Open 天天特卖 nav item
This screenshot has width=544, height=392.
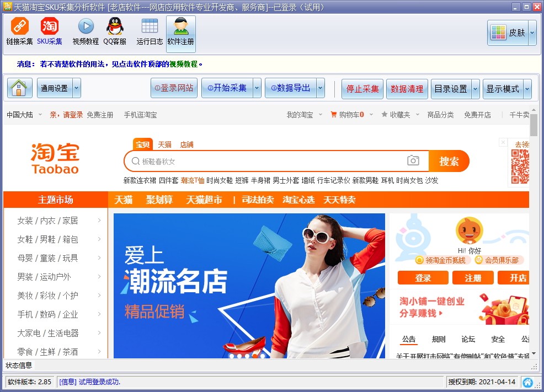tap(339, 200)
